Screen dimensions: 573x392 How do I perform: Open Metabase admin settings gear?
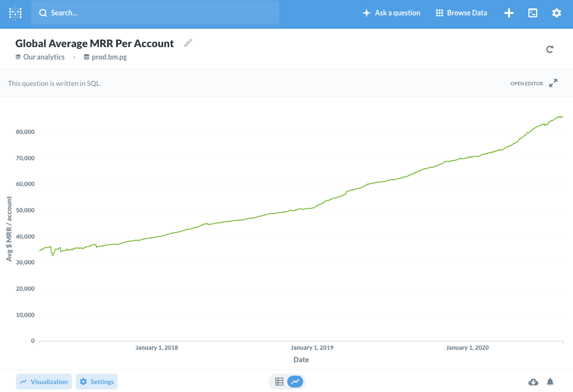[557, 13]
